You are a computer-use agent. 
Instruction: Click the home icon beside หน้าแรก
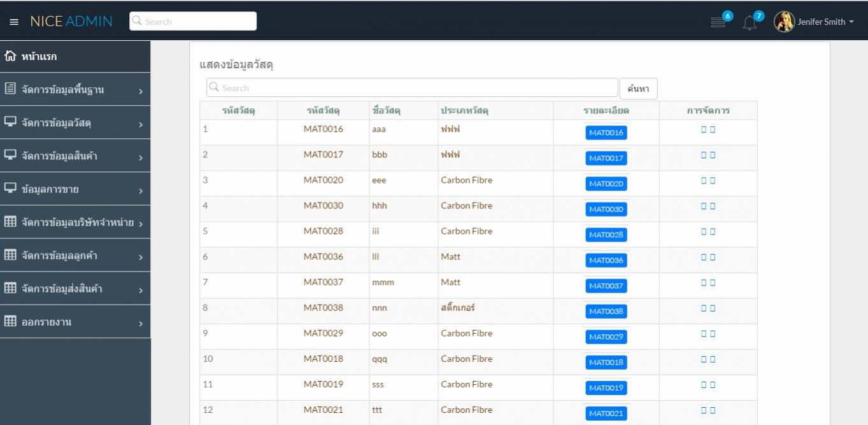click(x=10, y=56)
